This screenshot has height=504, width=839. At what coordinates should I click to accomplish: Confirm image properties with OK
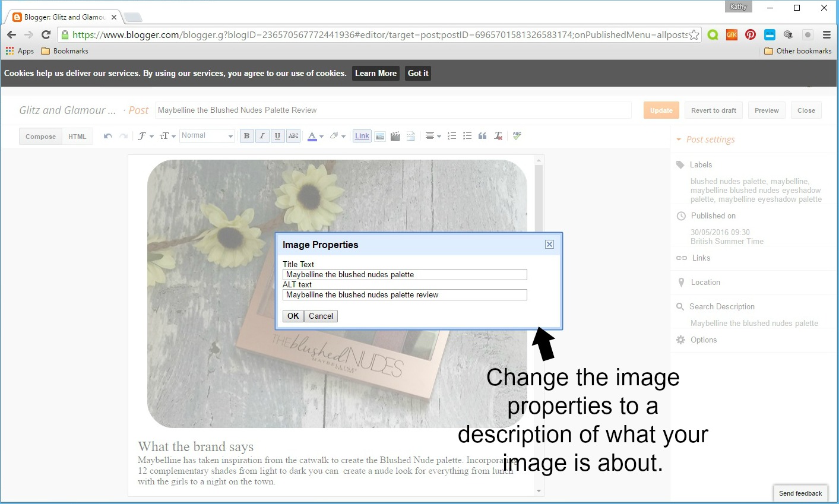(x=293, y=316)
